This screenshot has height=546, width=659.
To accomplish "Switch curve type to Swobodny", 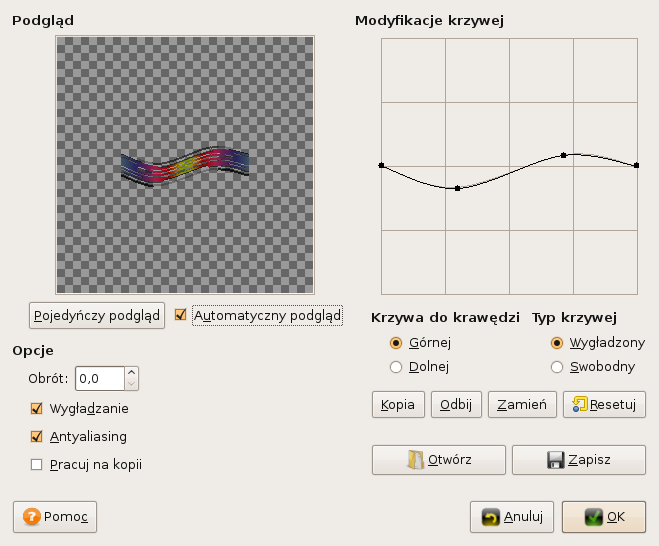I will 557,367.
